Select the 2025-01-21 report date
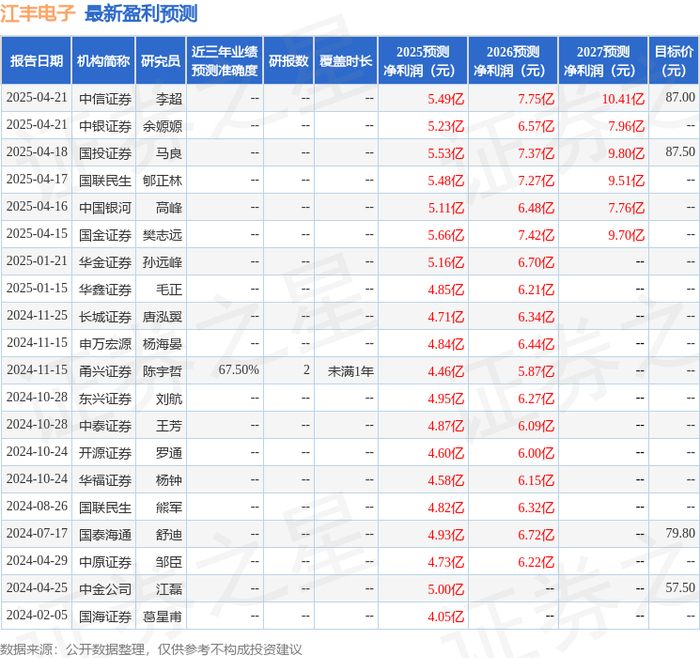The height and width of the screenshot is (658, 700). (x=37, y=261)
